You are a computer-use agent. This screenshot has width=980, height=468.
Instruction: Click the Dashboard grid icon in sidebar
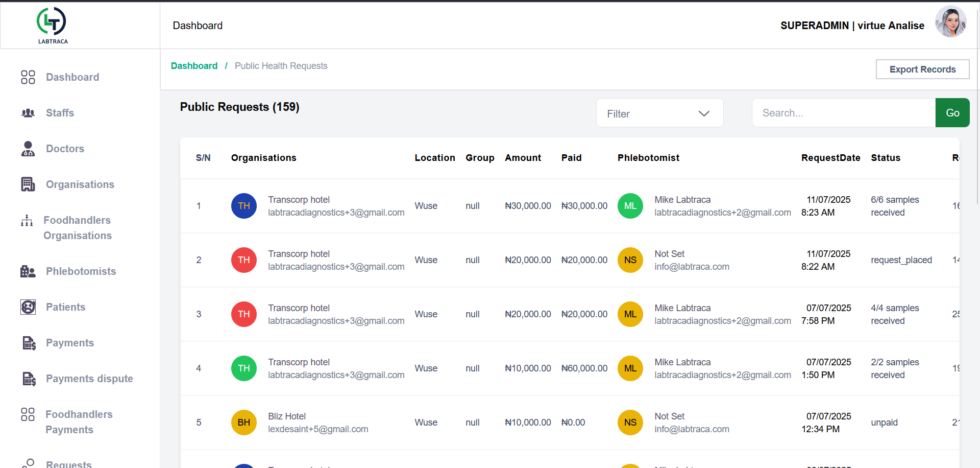tap(28, 77)
